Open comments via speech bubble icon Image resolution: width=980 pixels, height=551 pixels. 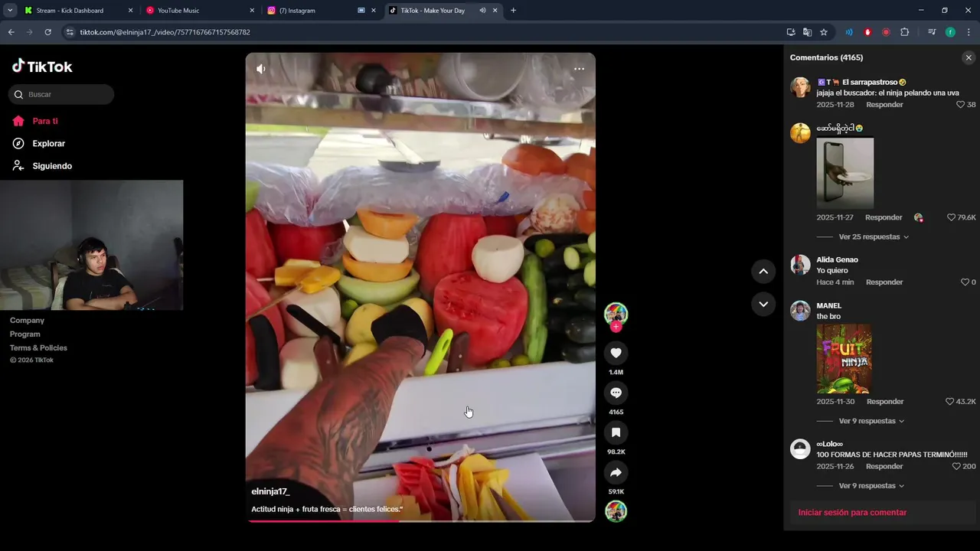point(616,393)
